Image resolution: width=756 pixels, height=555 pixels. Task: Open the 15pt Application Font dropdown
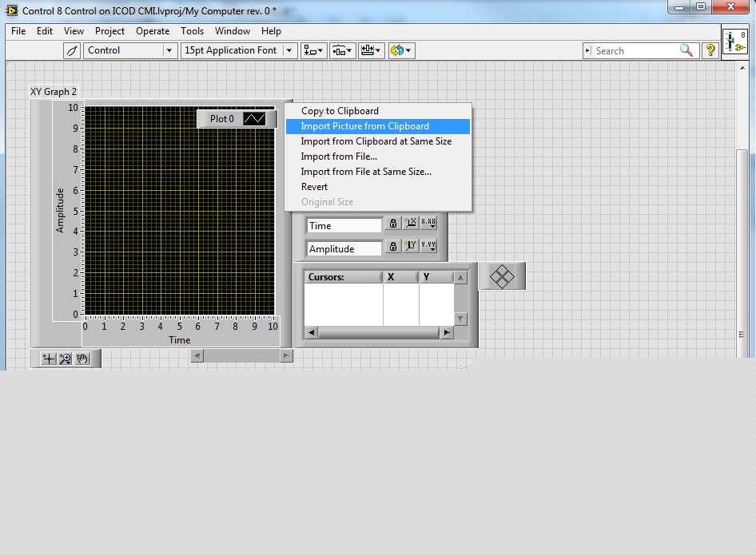289,50
